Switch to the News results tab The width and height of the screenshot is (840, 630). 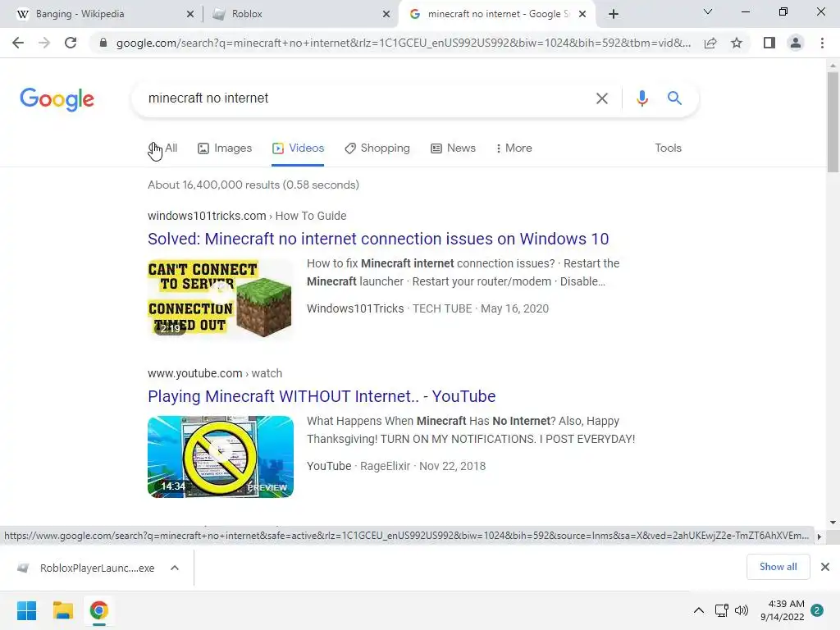[453, 148]
